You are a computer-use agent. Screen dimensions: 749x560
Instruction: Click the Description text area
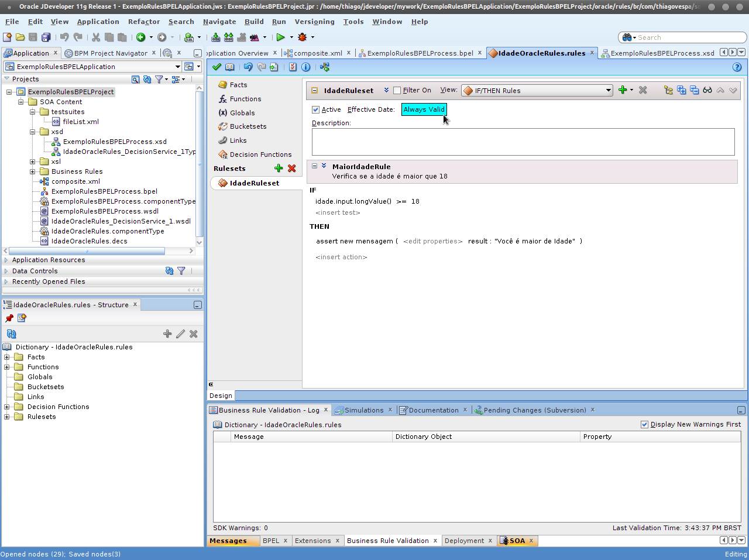coord(523,142)
